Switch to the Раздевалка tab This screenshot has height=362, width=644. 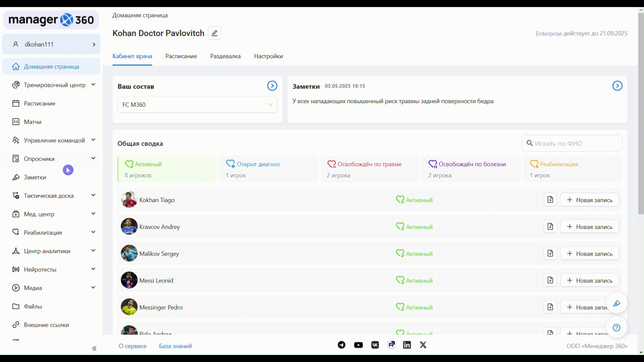pyautogui.click(x=225, y=56)
